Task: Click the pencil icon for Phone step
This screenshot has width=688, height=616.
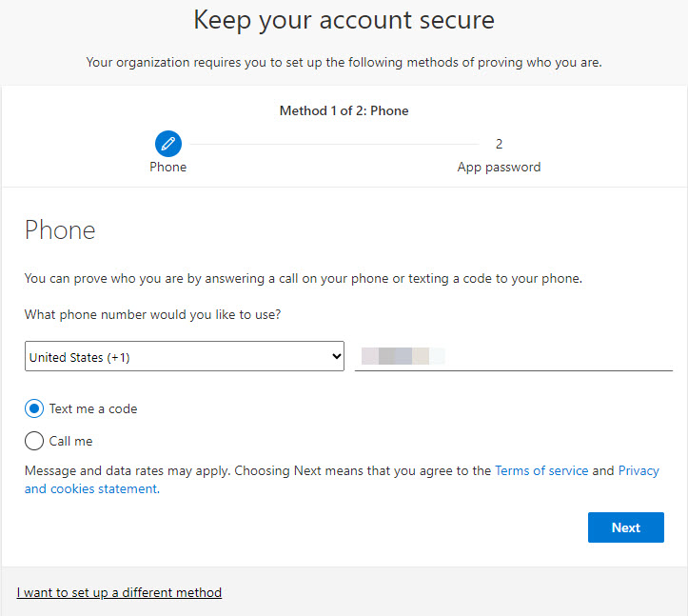Action: tap(168, 144)
